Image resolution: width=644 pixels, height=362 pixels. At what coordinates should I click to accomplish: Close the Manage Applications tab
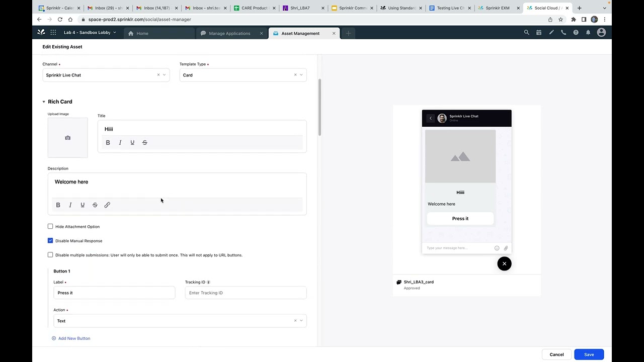coord(261,34)
